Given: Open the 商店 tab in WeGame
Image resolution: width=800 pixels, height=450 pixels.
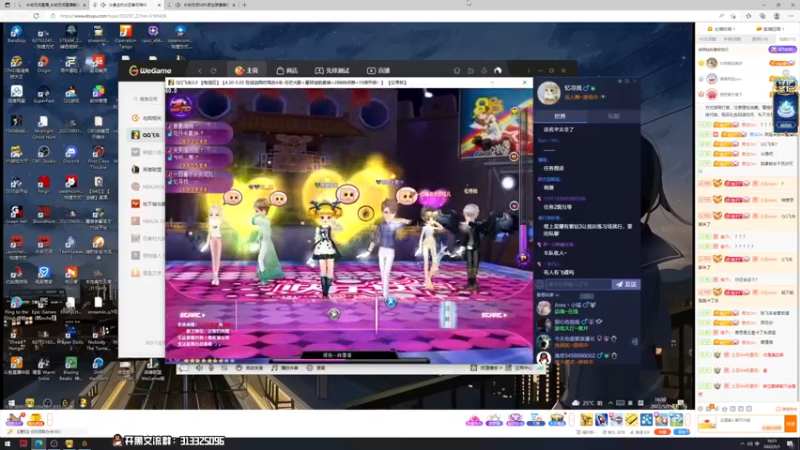Looking at the screenshot, I should point(287,70).
